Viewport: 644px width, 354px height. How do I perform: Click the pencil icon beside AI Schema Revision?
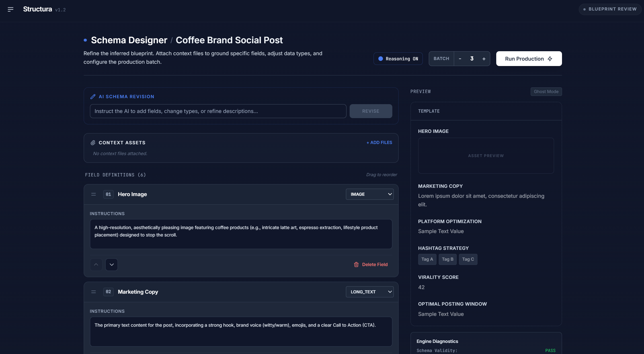coord(93,97)
